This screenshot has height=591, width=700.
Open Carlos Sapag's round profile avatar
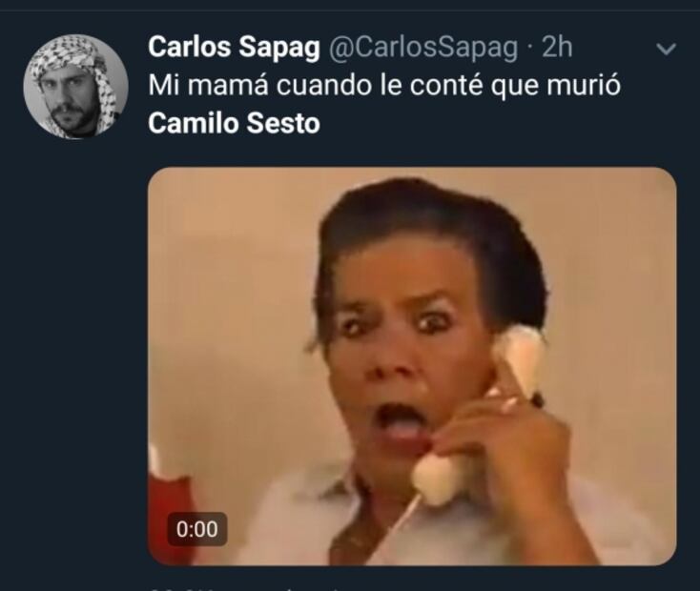point(76,87)
